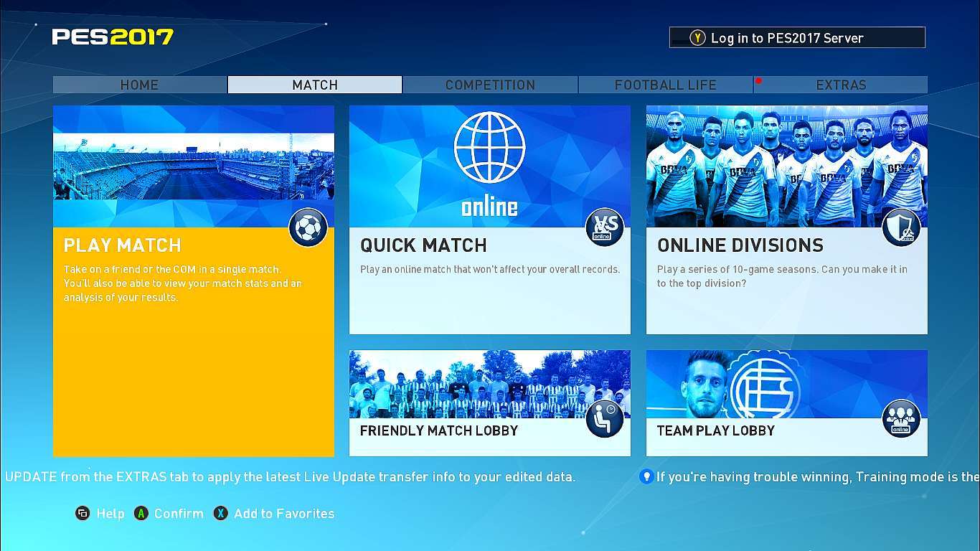This screenshot has width=980, height=551.
Task: Select the Add to Favorites label
Action: pyautogui.click(x=284, y=514)
